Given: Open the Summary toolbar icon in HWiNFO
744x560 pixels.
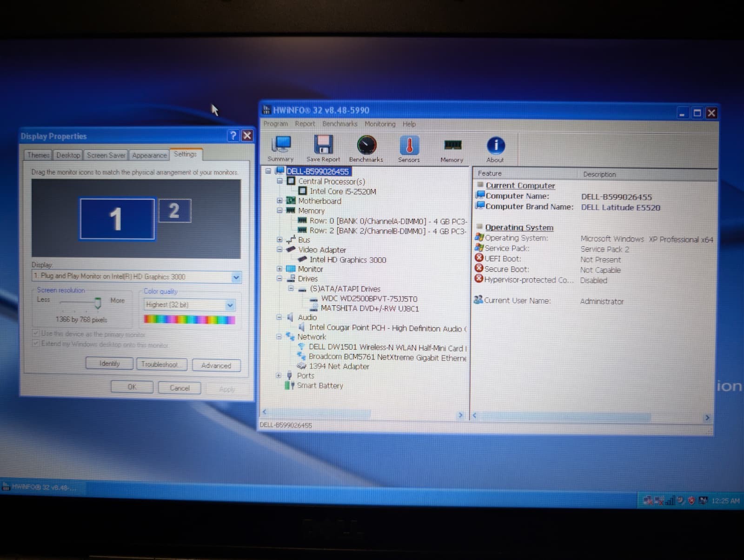Looking at the screenshot, I should click(280, 148).
